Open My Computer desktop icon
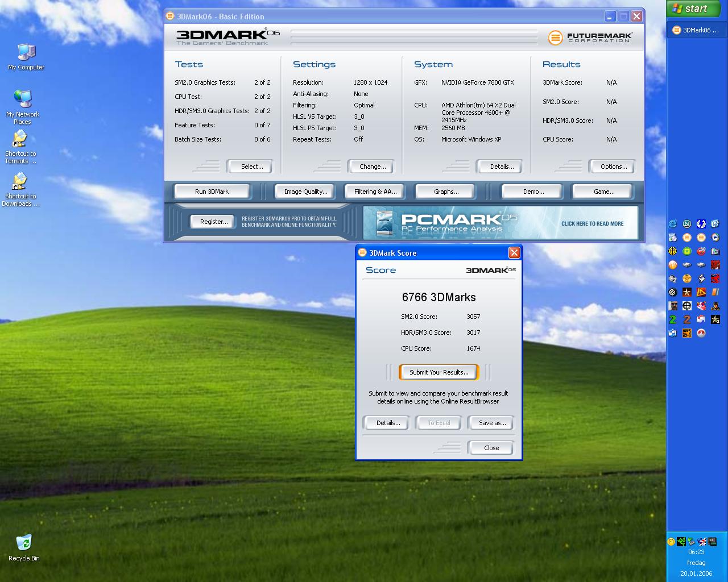The height and width of the screenshot is (582, 728). pyautogui.click(x=26, y=57)
